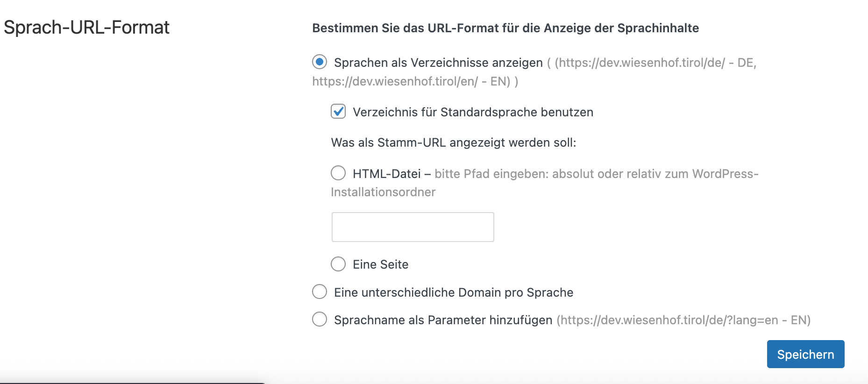The height and width of the screenshot is (384, 868).
Task: Click the dev.wiesenhof.tirol/en/ example URL text
Action: tap(395, 81)
